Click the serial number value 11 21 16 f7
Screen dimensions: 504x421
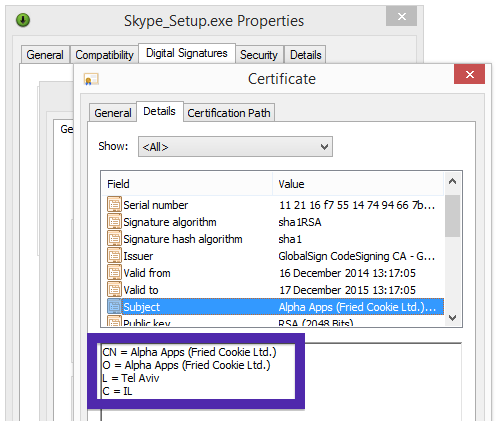coord(357,205)
